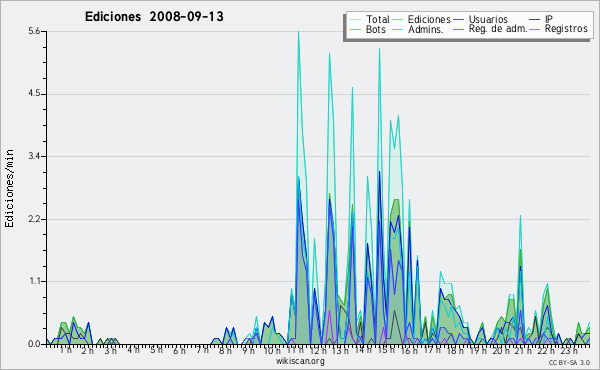Select the 'Usuarios' legend label
This screenshot has height=370, width=600.
pos(488,19)
